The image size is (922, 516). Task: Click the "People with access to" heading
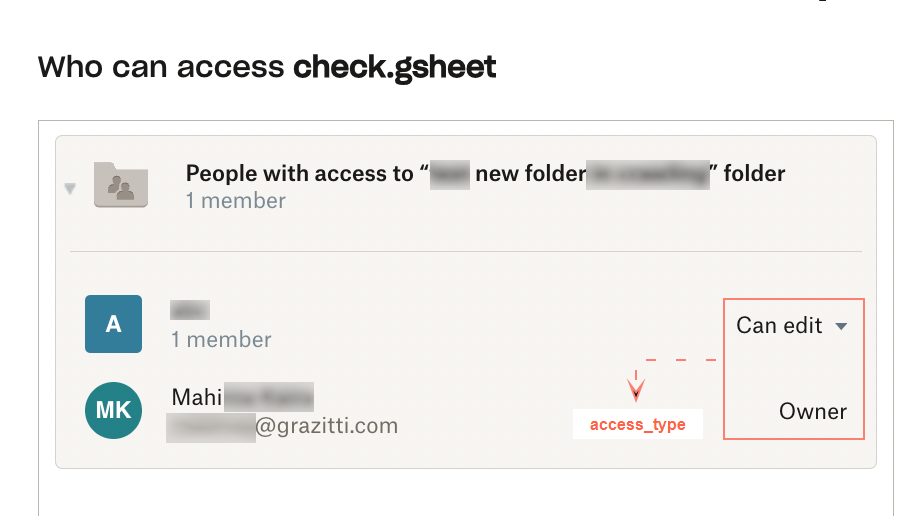click(299, 174)
